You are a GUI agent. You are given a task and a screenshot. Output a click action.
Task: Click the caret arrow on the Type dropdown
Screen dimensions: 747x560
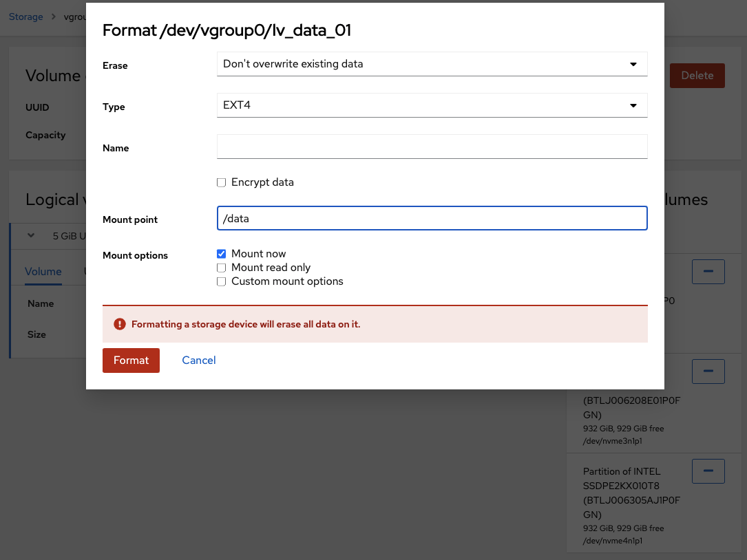click(x=633, y=106)
